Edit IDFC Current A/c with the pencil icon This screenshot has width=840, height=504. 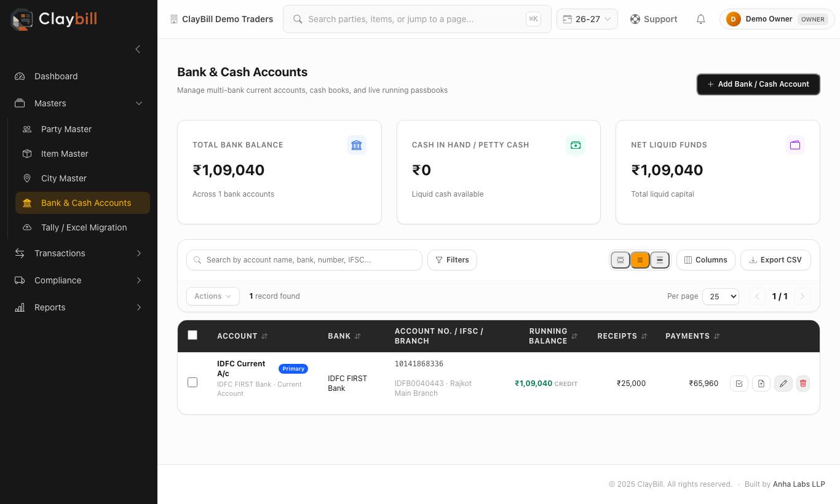point(783,384)
